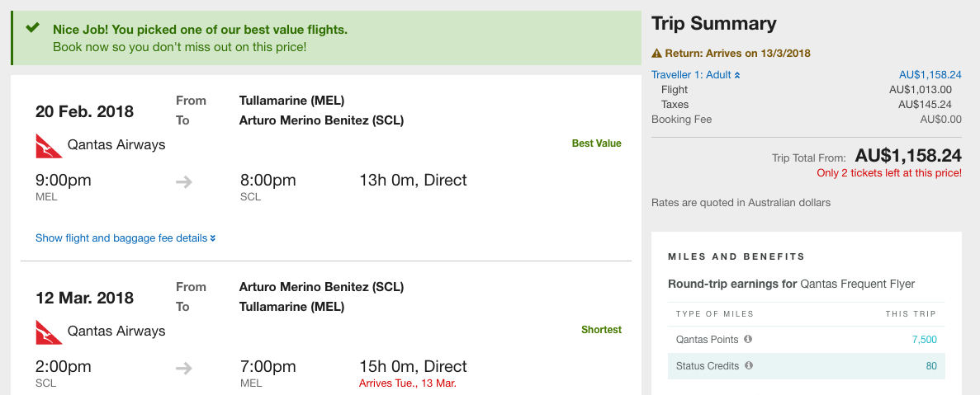980x395 pixels.
Task: Click the Trip Total AU$1,158.24 amount
Action: pos(908,155)
